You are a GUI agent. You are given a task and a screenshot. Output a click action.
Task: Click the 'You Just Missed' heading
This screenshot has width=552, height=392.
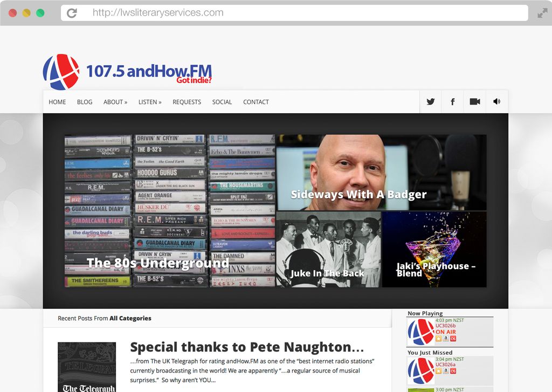(430, 353)
